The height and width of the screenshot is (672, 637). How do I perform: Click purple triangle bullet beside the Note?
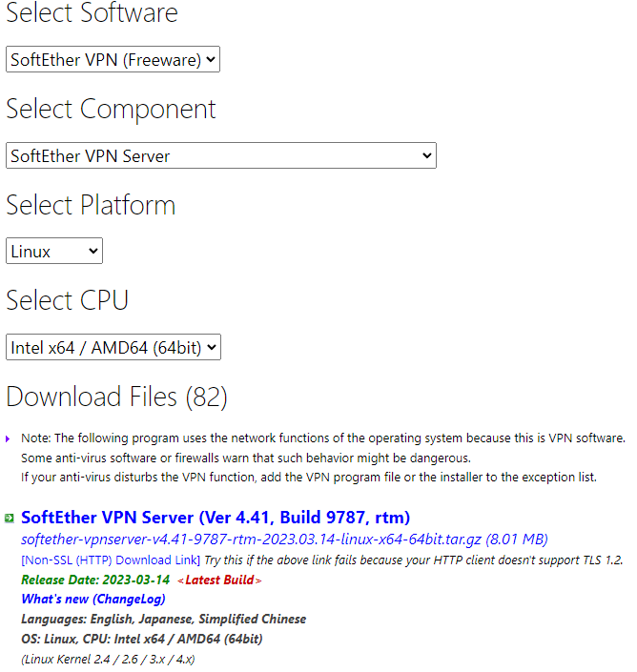click(x=8, y=438)
